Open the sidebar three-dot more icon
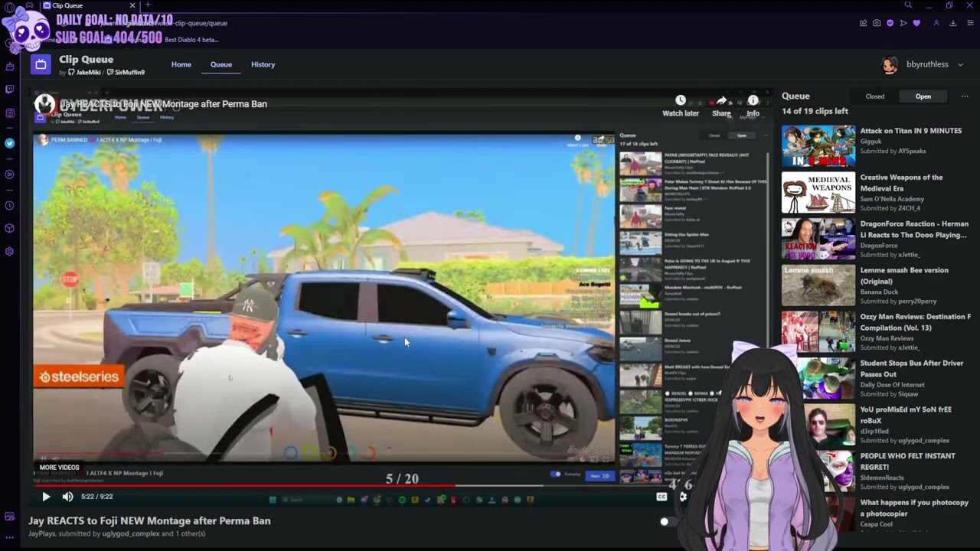The height and width of the screenshot is (551, 980). [x=9, y=537]
